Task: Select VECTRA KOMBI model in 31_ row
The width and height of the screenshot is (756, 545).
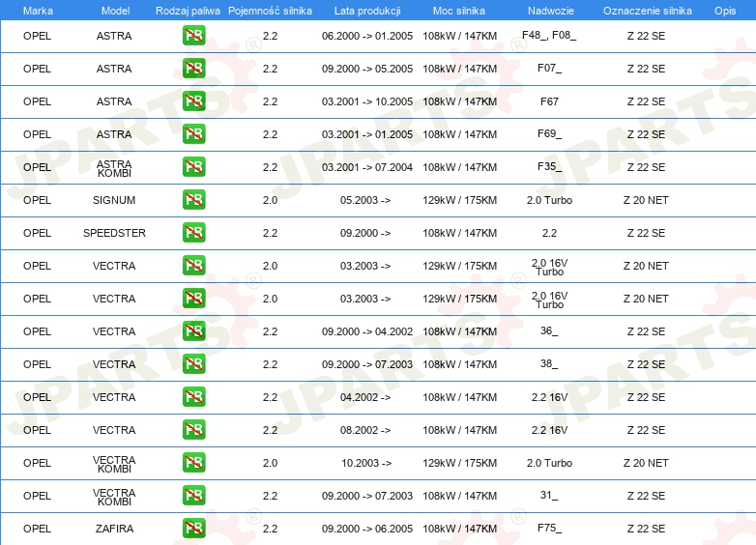Action: pos(114,498)
